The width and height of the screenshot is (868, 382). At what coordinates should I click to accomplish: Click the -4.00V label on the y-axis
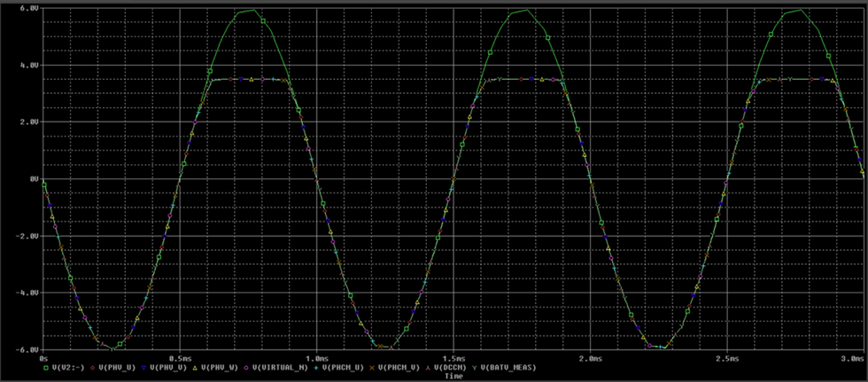click(x=27, y=292)
